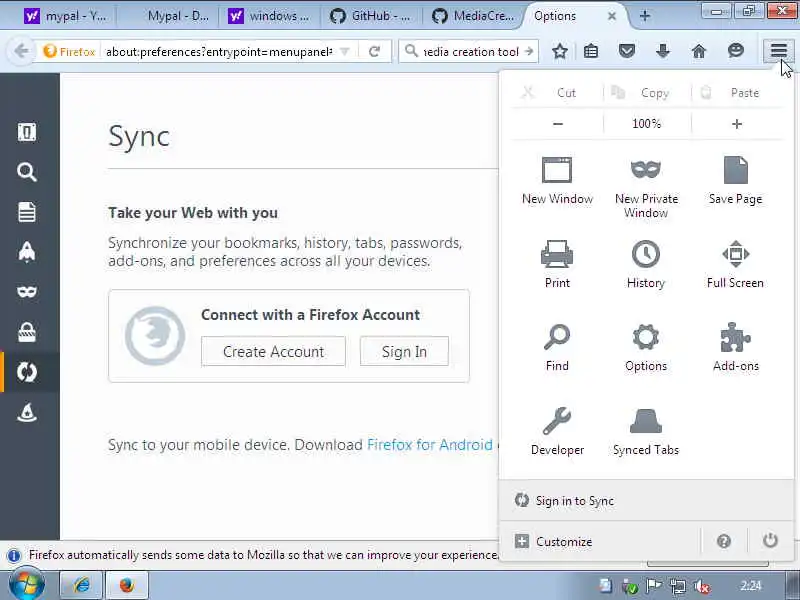Open a New Private Window
Image resolution: width=800 pixels, height=600 pixels.
646,188
